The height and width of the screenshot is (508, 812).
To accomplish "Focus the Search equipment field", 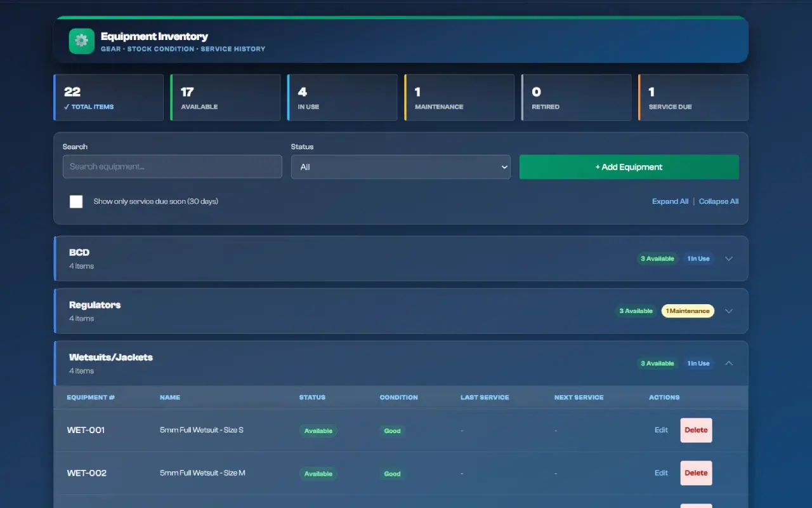I will pyautogui.click(x=173, y=166).
